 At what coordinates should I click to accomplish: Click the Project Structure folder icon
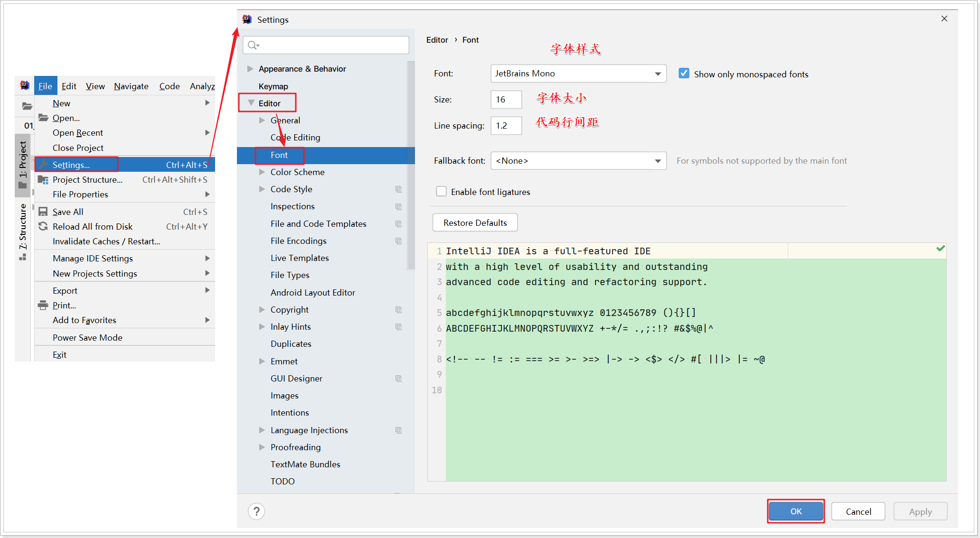pyautogui.click(x=43, y=179)
